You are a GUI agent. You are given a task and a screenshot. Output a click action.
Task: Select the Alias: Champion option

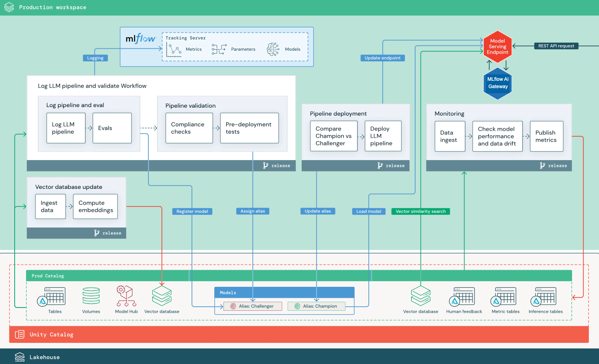316,306
